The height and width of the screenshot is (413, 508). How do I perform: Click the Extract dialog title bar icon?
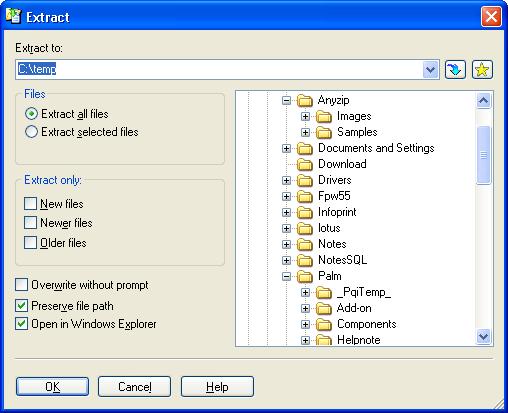tap(13, 16)
